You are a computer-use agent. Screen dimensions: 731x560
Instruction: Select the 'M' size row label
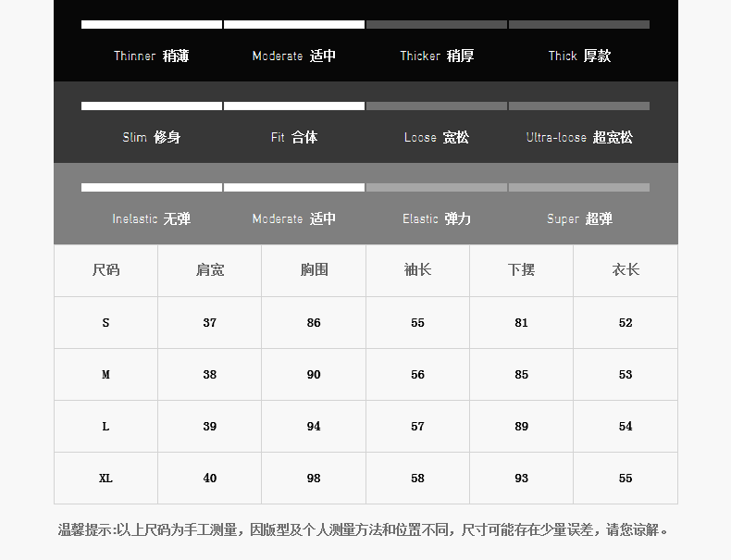(105, 375)
